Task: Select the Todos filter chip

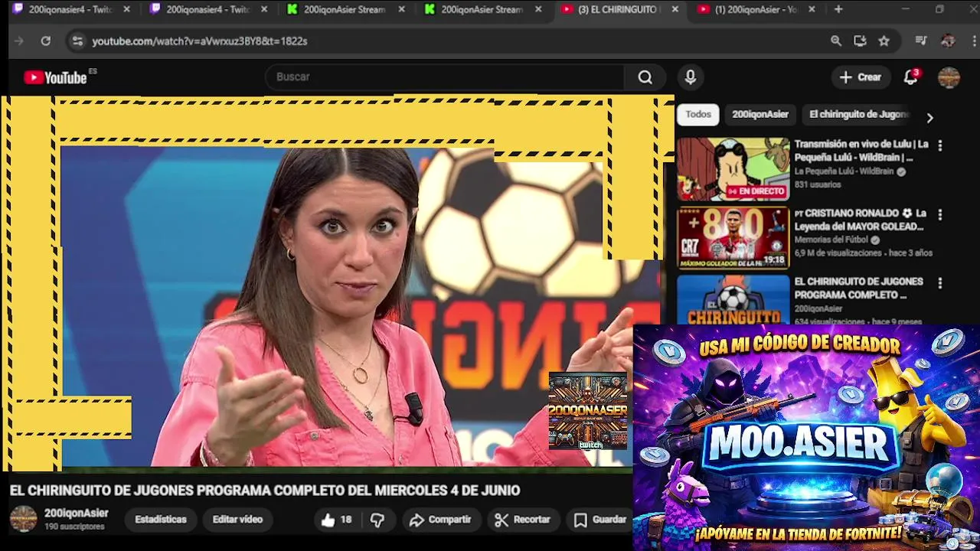Action: pos(697,115)
